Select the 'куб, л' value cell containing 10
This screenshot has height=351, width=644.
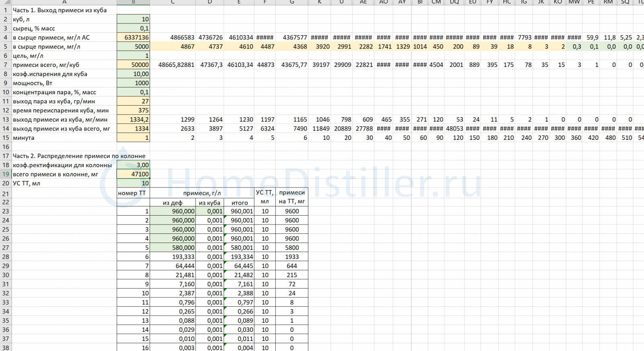click(133, 19)
